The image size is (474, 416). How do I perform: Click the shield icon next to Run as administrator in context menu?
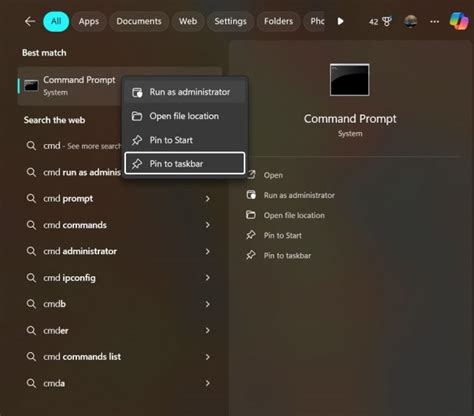137,92
